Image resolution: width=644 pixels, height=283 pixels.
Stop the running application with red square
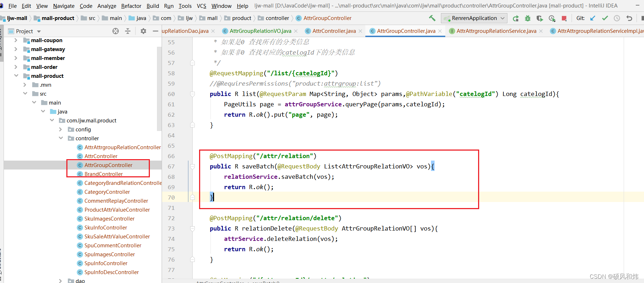(x=564, y=18)
